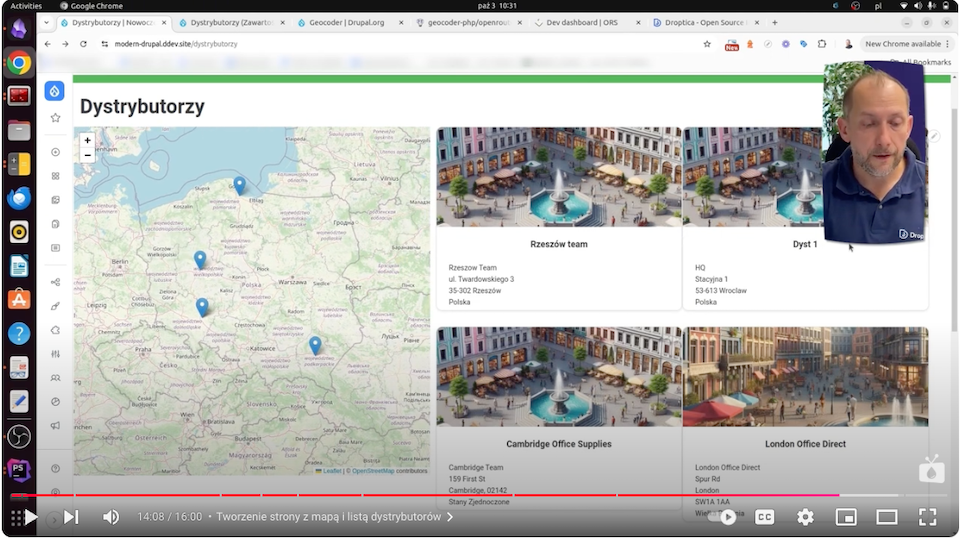Screen dimensions: 960x539
Task: Go forward in browser history
Action: pyautogui.click(x=66, y=44)
